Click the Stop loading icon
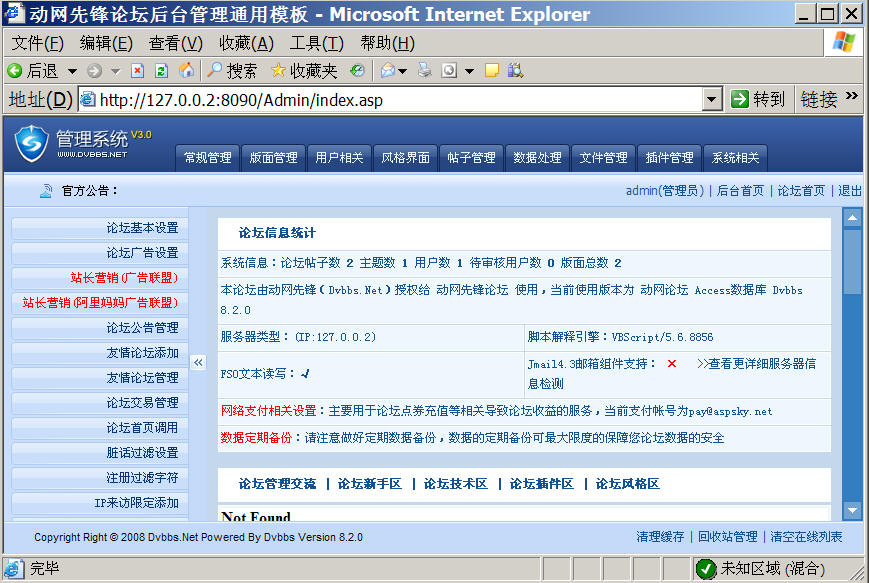Viewport: 869px width, 583px height. point(137,70)
